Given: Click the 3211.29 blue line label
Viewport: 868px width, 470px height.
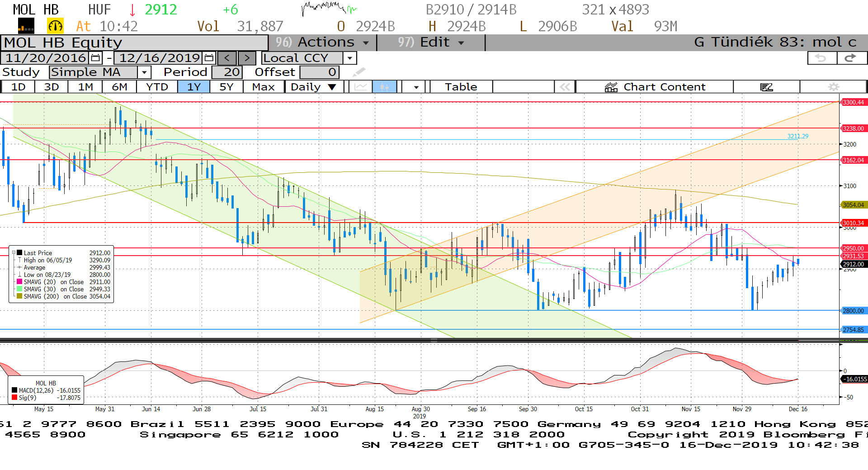Looking at the screenshot, I should click(x=797, y=136).
